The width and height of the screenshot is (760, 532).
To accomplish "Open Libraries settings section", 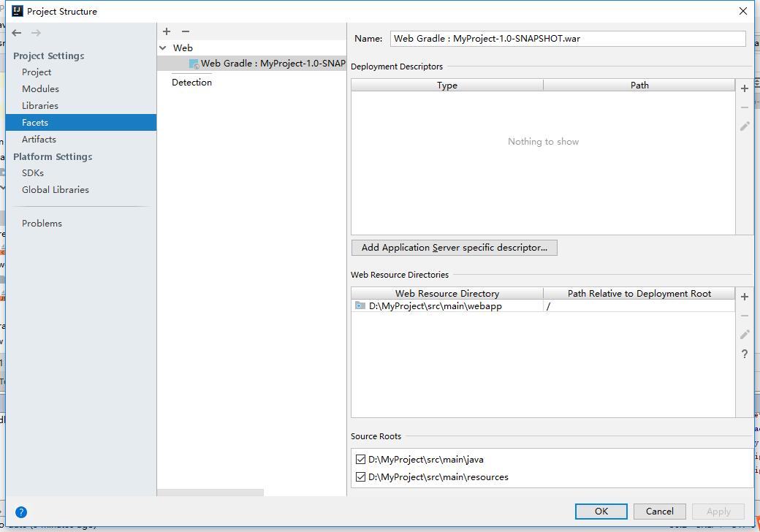I will 39,106.
